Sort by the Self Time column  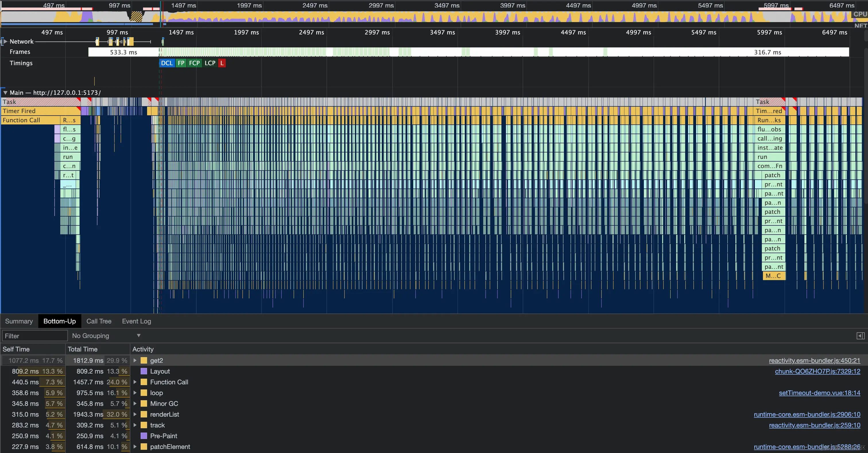tap(33, 349)
